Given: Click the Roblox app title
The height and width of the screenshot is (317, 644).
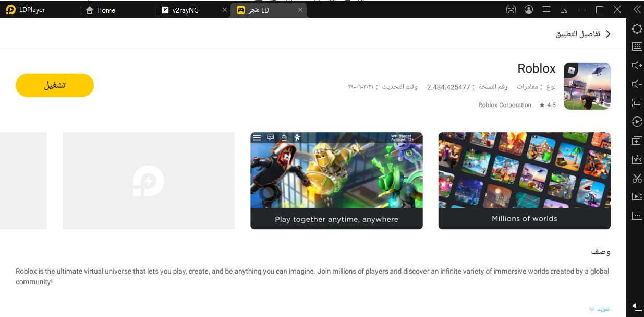Looking at the screenshot, I should (x=536, y=68).
